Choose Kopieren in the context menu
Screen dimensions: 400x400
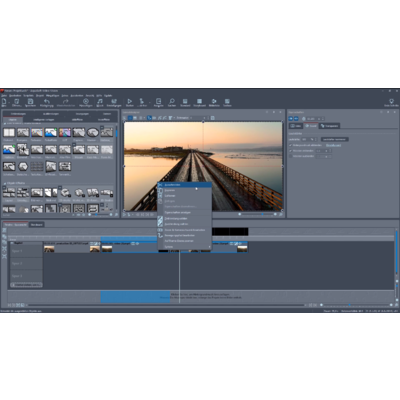coord(184,190)
